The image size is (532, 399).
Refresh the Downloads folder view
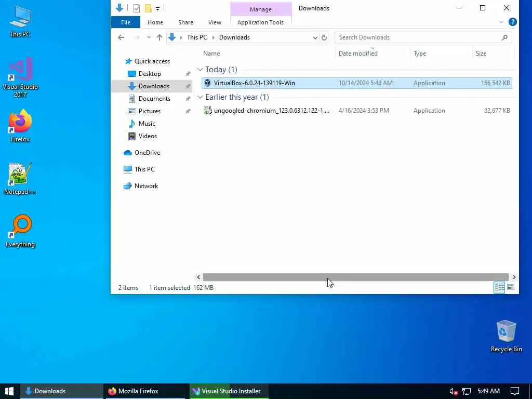tap(324, 37)
